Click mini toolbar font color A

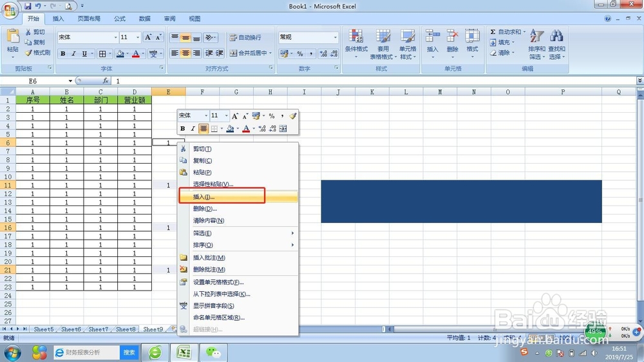(x=246, y=129)
